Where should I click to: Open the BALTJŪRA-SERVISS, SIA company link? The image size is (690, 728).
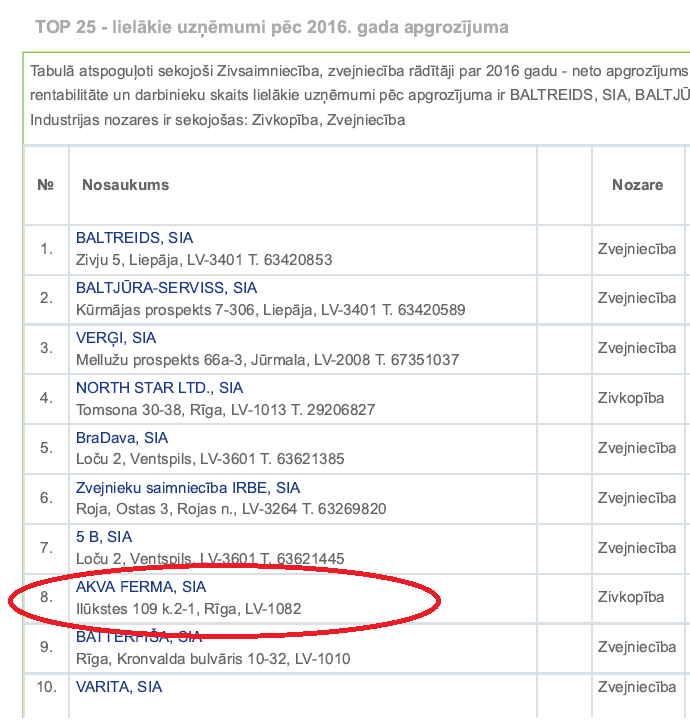pyautogui.click(x=166, y=288)
